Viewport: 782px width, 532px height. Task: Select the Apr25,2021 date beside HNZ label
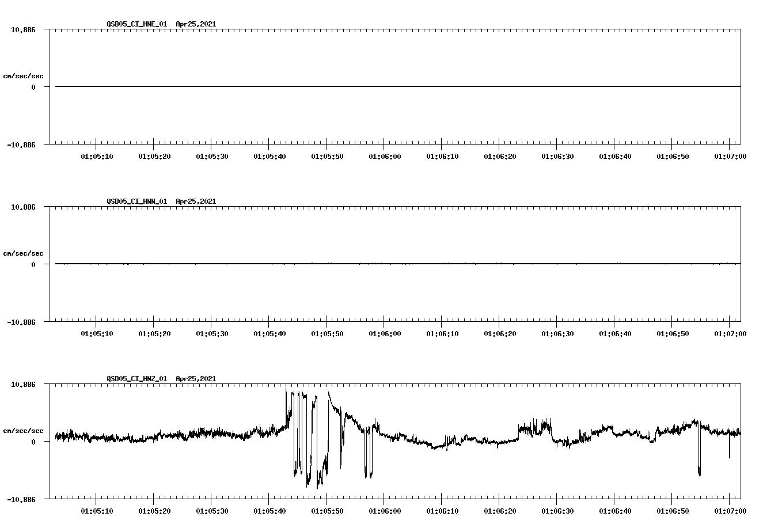196,379
